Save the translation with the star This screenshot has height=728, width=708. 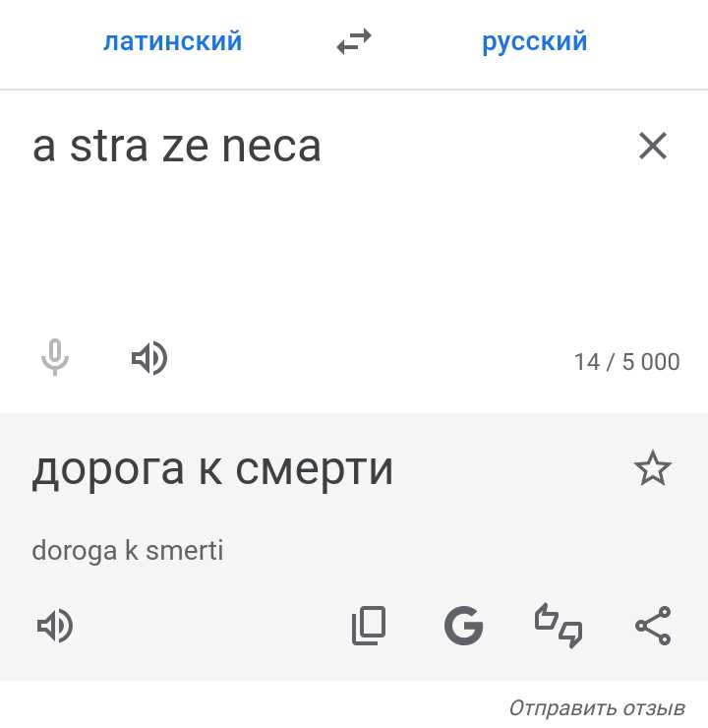[652, 468]
